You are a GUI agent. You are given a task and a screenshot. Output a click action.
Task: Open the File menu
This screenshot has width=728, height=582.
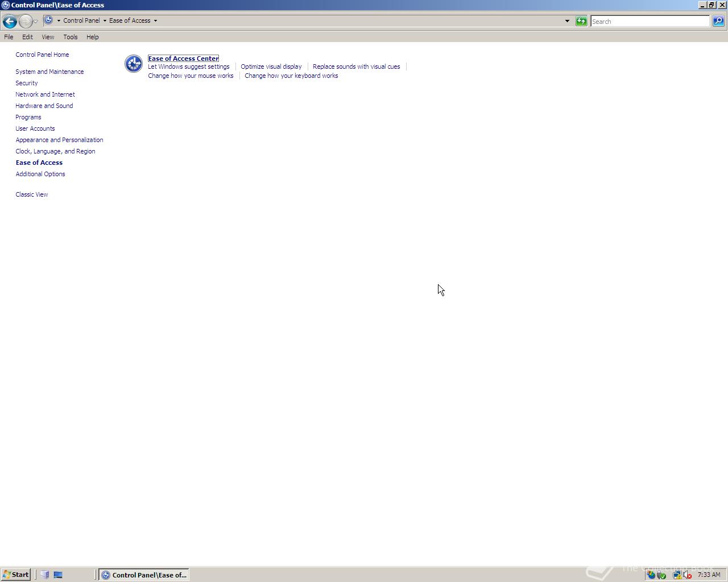tap(9, 37)
